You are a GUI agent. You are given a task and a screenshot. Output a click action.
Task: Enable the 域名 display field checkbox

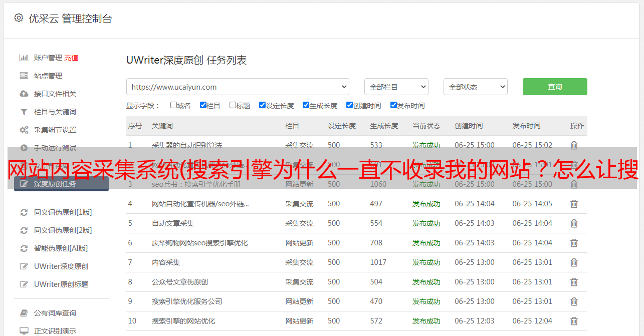(x=173, y=105)
